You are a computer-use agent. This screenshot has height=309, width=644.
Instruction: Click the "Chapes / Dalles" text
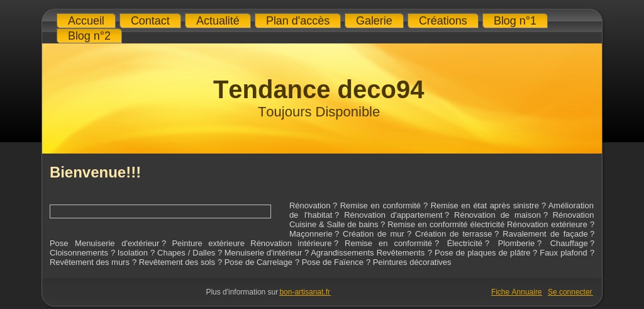point(186,253)
